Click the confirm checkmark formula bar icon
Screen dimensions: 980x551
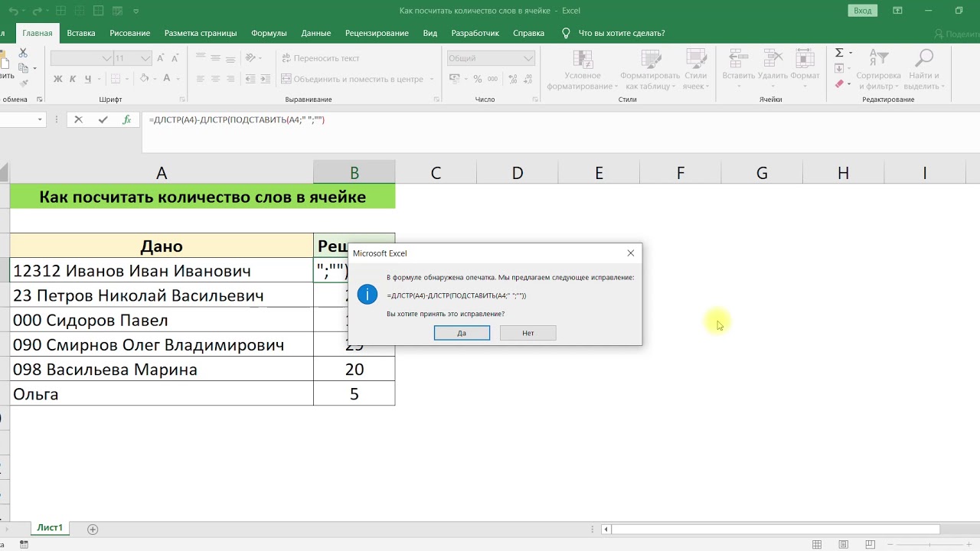(103, 120)
